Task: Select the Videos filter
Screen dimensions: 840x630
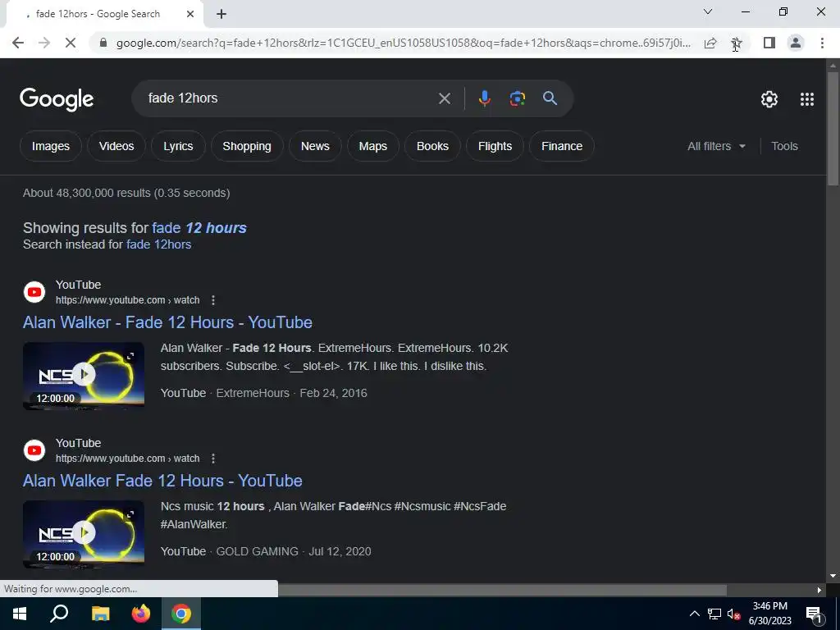Action: coord(116,146)
